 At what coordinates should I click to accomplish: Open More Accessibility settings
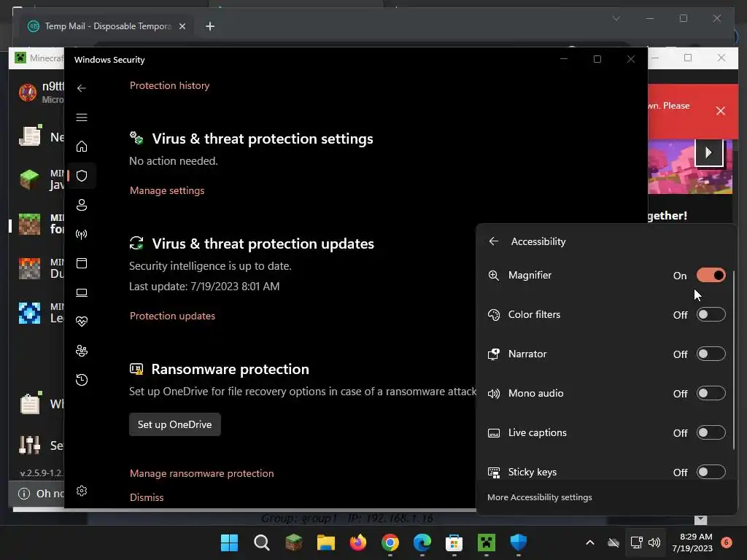539,497
